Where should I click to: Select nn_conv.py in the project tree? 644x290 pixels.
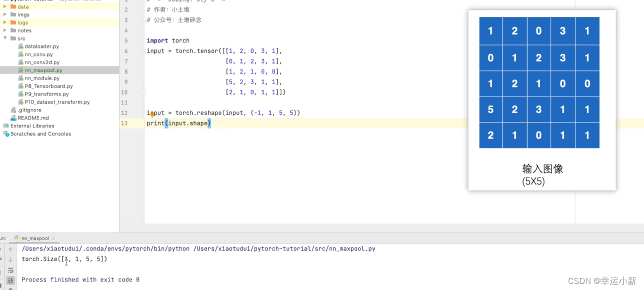tap(39, 54)
